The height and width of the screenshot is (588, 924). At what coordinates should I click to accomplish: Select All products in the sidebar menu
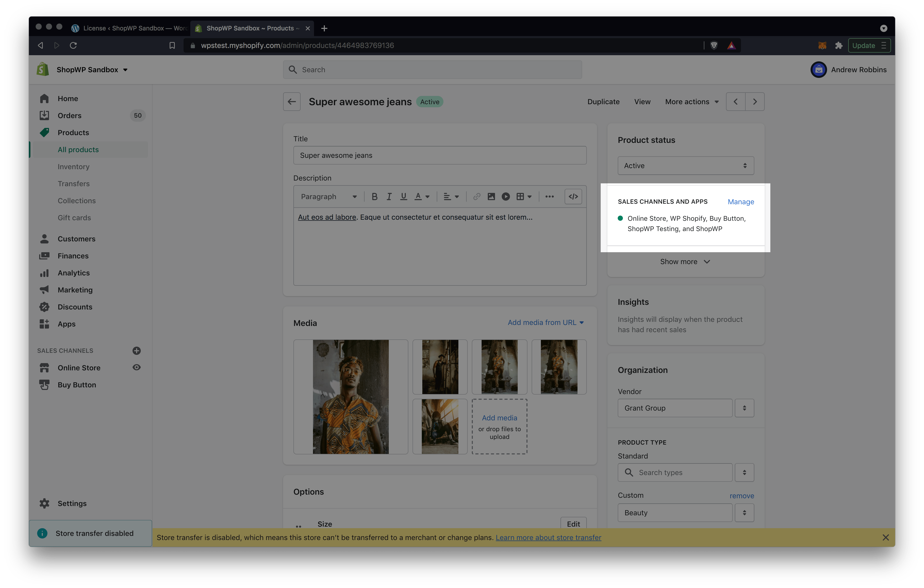coord(78,149)
